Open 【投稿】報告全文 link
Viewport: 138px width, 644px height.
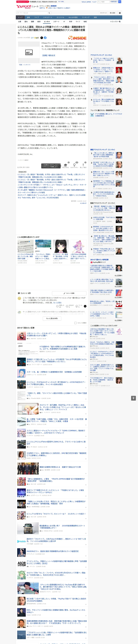click(x=49, y=55)
